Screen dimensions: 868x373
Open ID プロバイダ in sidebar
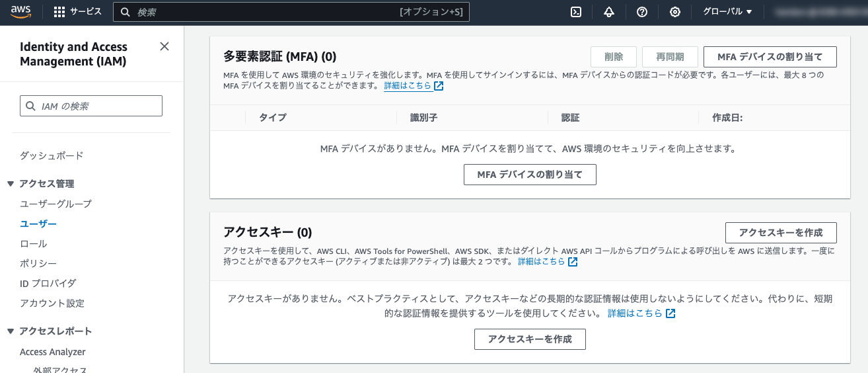pyautogui.click(x=48, y=283)
